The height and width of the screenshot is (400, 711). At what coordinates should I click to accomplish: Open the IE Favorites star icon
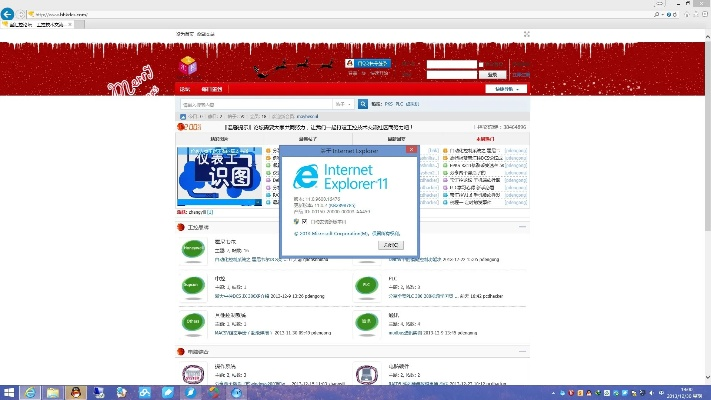click(x=696, y=15)
